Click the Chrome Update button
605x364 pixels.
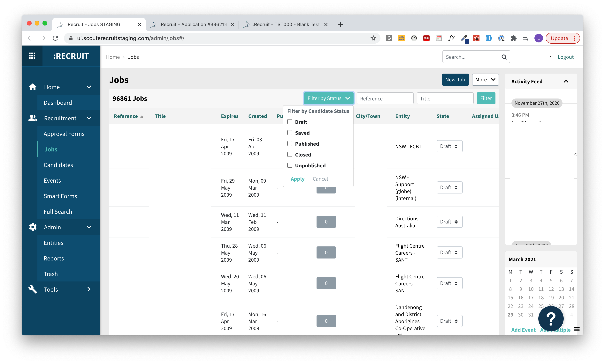(562, 38)
